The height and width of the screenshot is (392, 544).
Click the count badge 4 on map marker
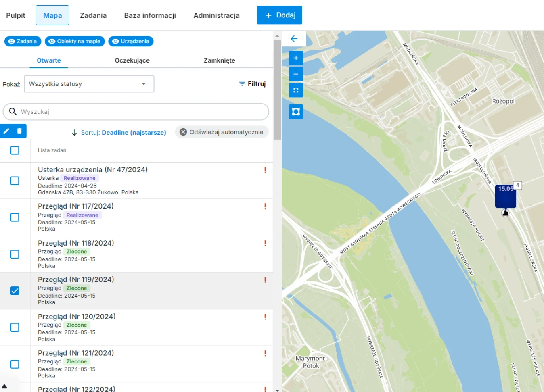pyautogui.click(x=517, y=185)
